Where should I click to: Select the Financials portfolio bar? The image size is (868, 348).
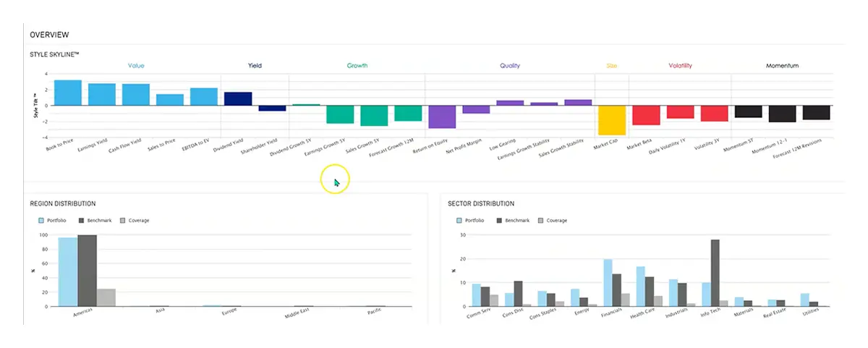[x=608, y=283]
